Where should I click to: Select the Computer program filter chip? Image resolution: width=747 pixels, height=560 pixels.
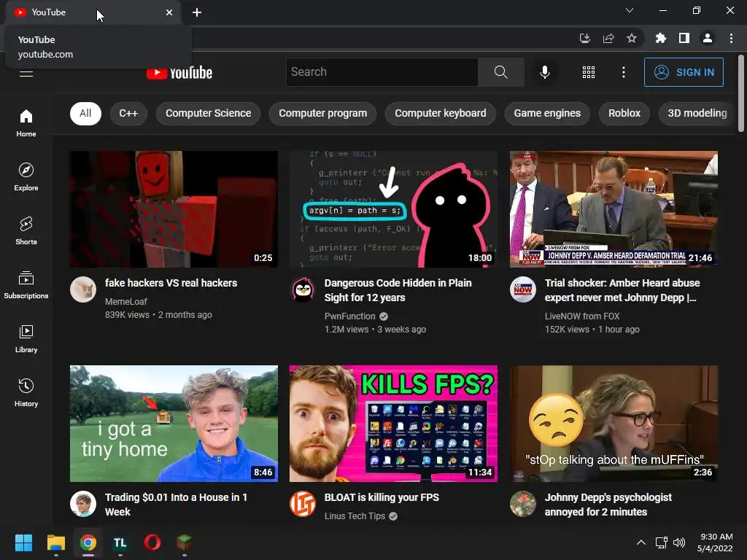tap(323, 113)
